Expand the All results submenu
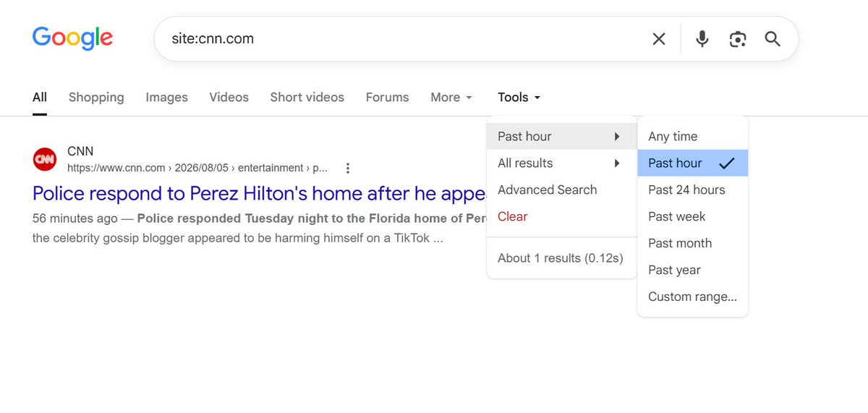Viewport: 868px width, 413px height. click(561, 163)
